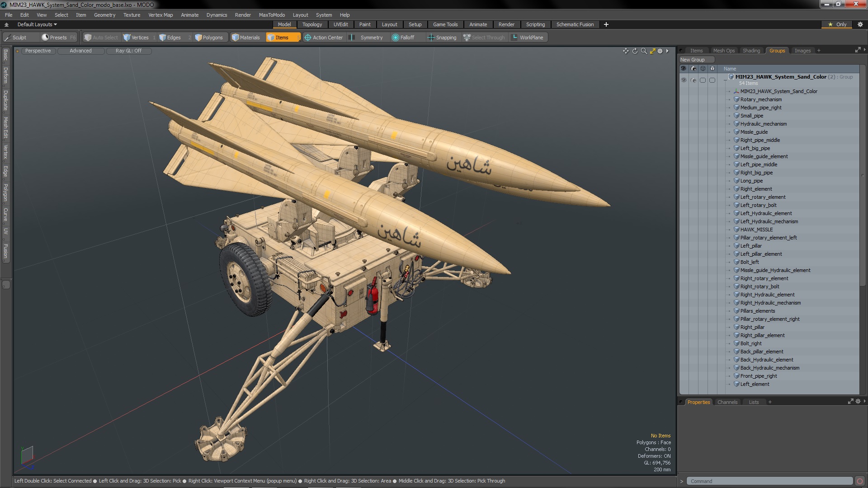The width and height of the screenshot is (868, 488).
Task: Open the Perspective view type dropdown
Action: tap(38, 51)
